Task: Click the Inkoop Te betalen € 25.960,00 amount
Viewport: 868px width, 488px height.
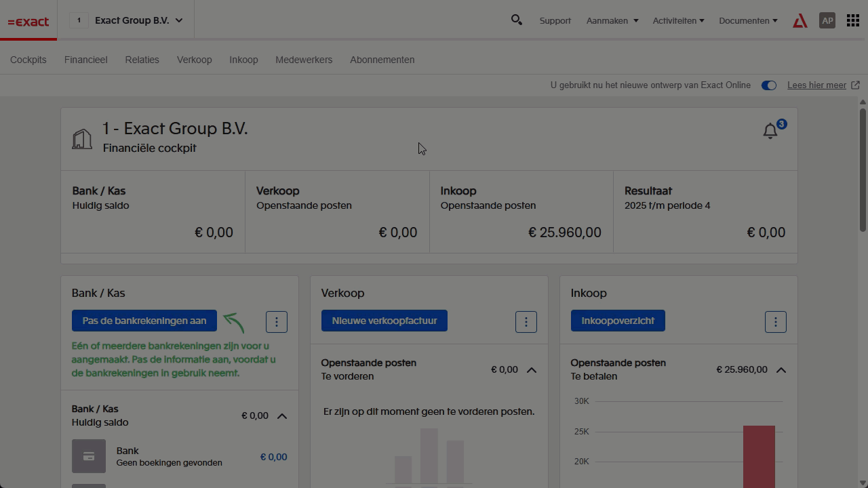Action: pyautogui.click(x=742, y=369)
